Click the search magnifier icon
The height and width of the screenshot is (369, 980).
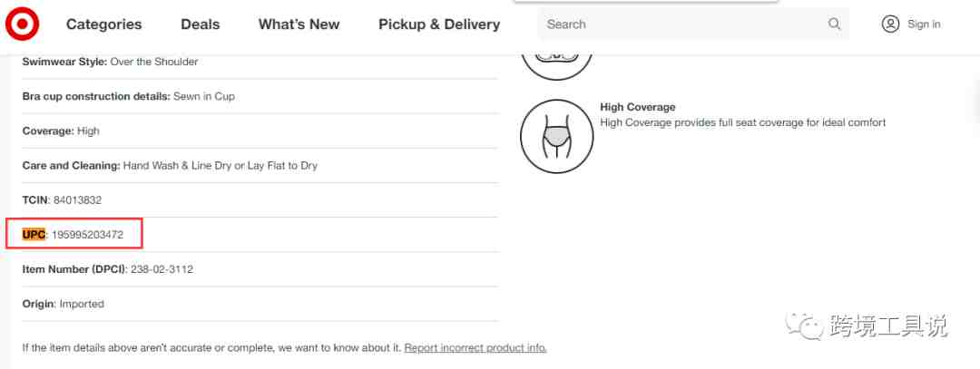pyautogui.click(x=835, y=24)
